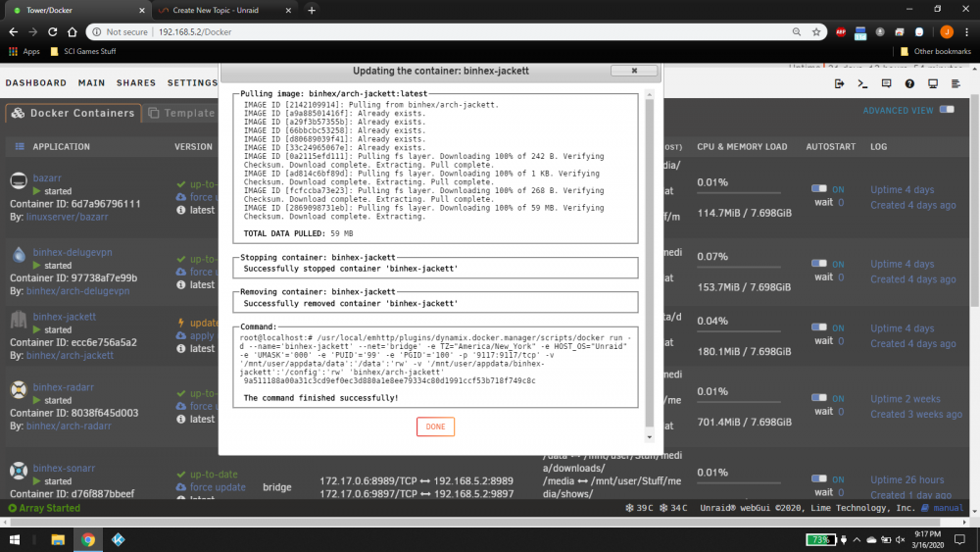The width and height of the screenshot is (980, 552).
Task: Open the Chrome menu three dots
Action: pyautogui.click(x=966, y=32)
